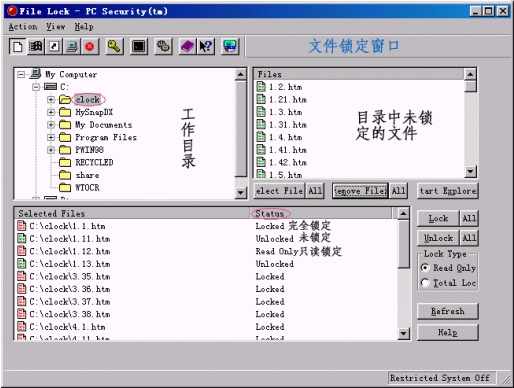Screen dimensions: 514x388
Task: Click All next to Unlock button
Action: tap(469, 238)
